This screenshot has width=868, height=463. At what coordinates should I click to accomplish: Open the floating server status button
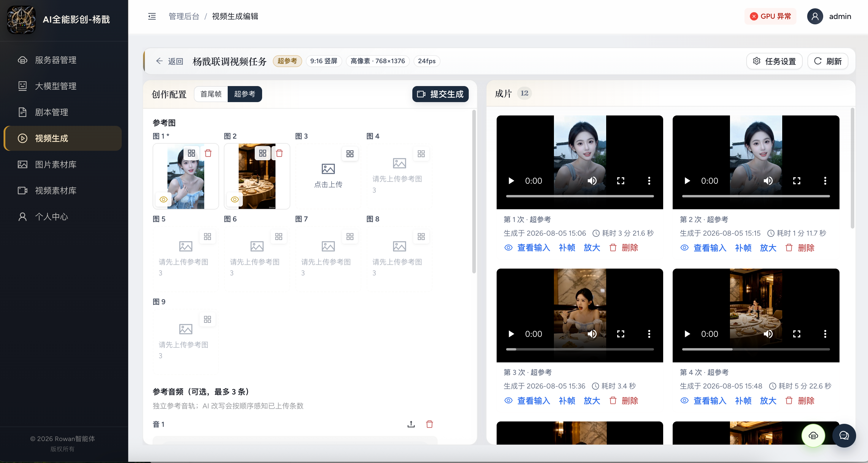813,435
